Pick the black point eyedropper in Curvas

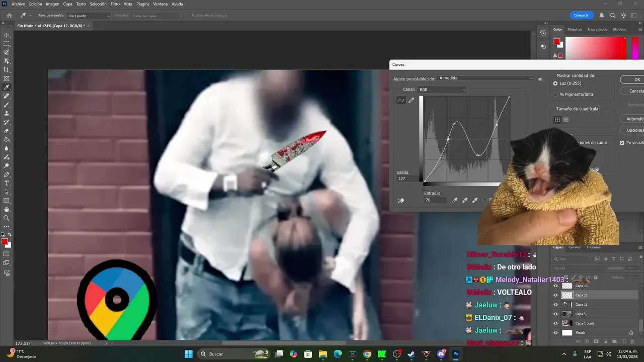click(455, 200)
